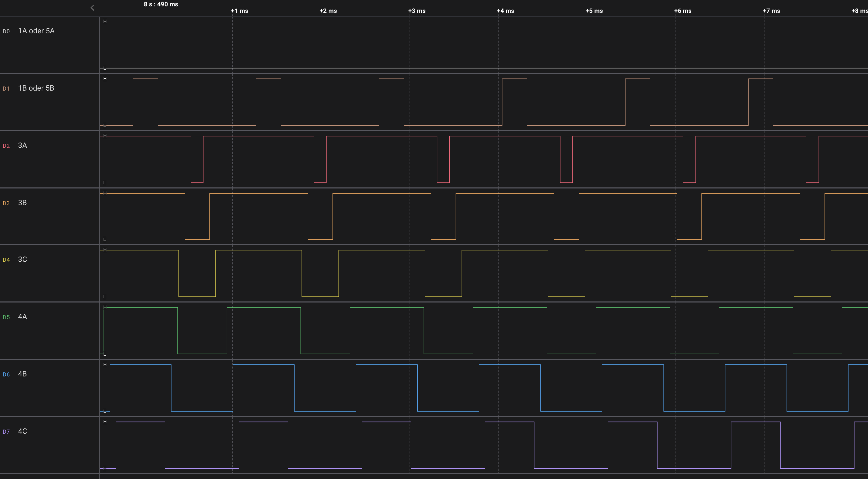
Task: Click the +5 ms timeline marker
Action: pos(594,11)
